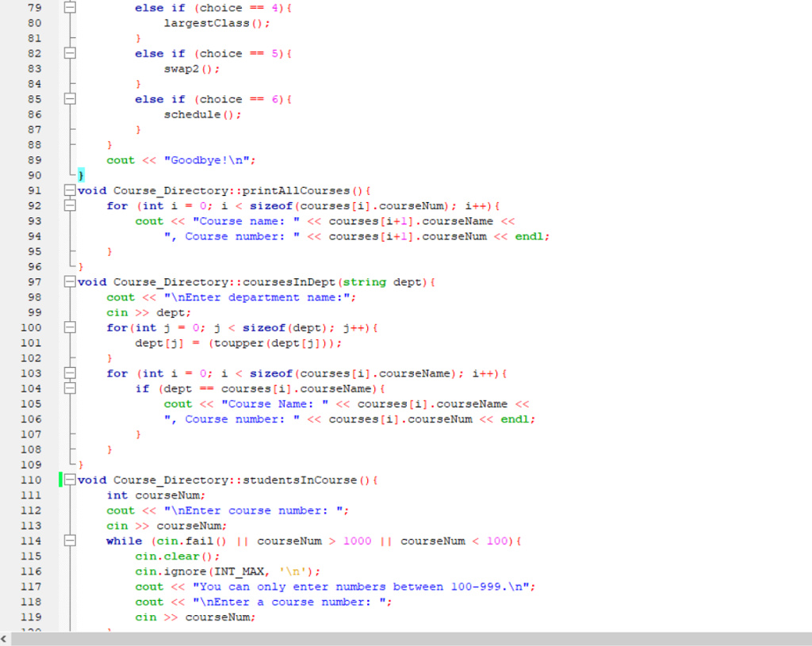Click courses[i].courseNum on line 106
Viewport: 812px width, 646px height.
point(400,419)
